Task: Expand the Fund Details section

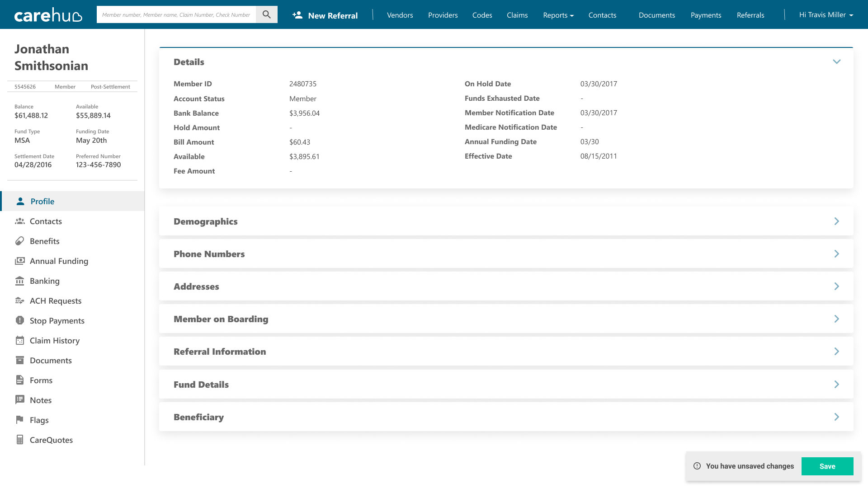Action: tap(836, 384)
